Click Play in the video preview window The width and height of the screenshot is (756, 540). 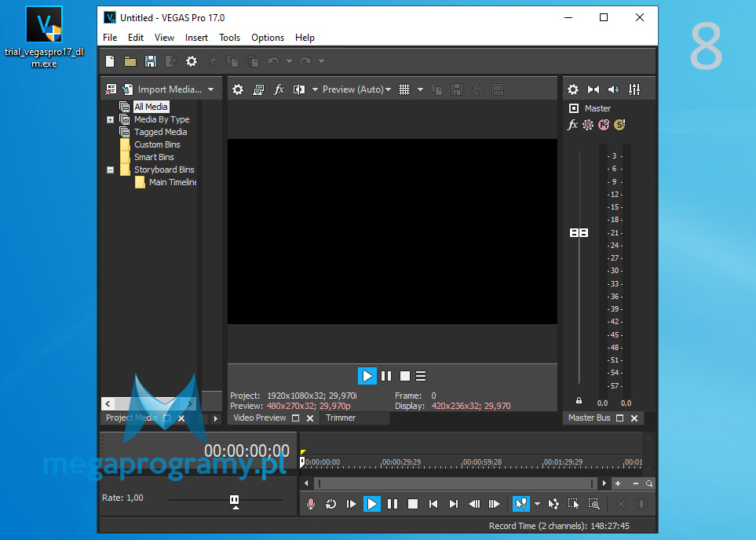pyautogui.click(x=367, y=376)
